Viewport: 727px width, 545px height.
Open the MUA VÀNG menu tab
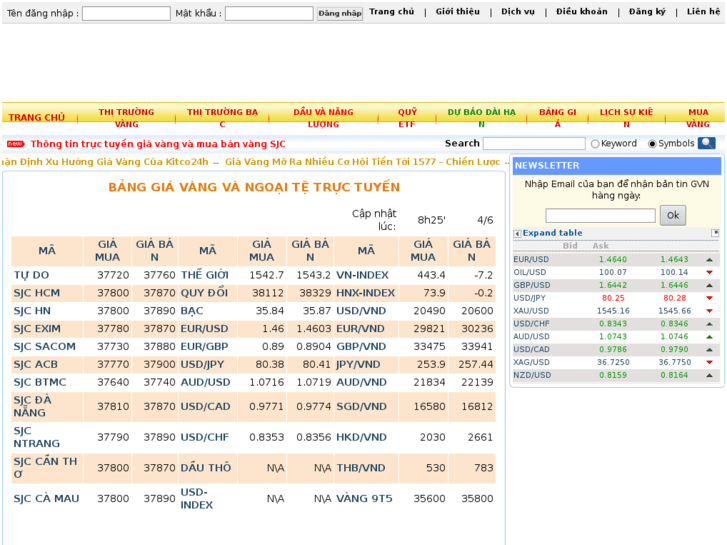(x=698, y=118)
